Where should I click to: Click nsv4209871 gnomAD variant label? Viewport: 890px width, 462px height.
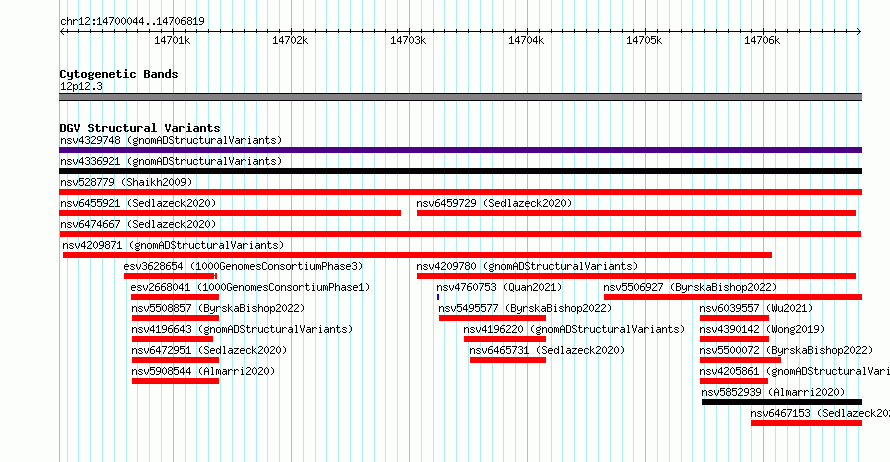coord(173,245)
